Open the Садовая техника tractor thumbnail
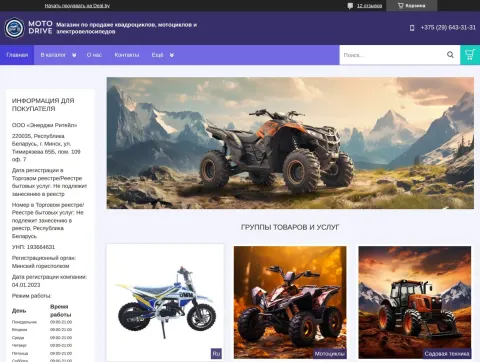480x362 pixels. point(415,302)
